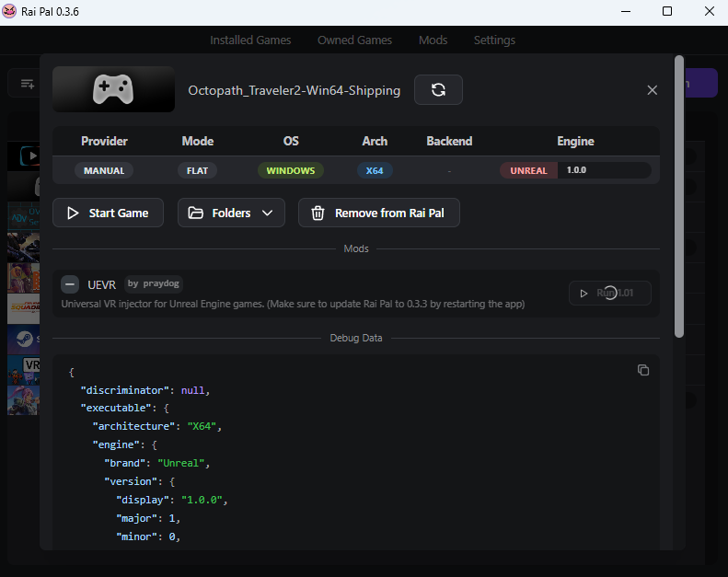Go to the Settings tab
The image size is (728, 577).
coord(494,40)
